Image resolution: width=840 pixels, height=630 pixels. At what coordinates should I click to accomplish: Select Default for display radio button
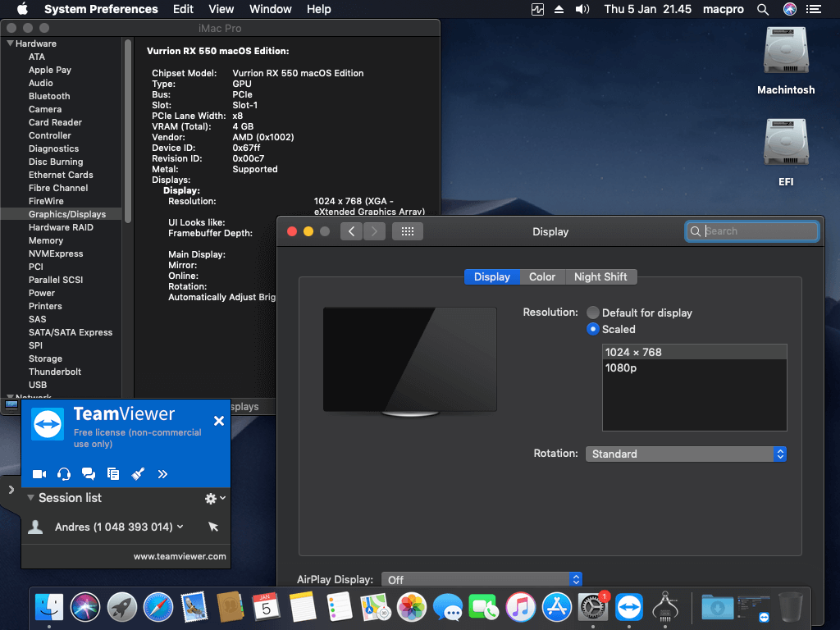[x=592, y=313]
